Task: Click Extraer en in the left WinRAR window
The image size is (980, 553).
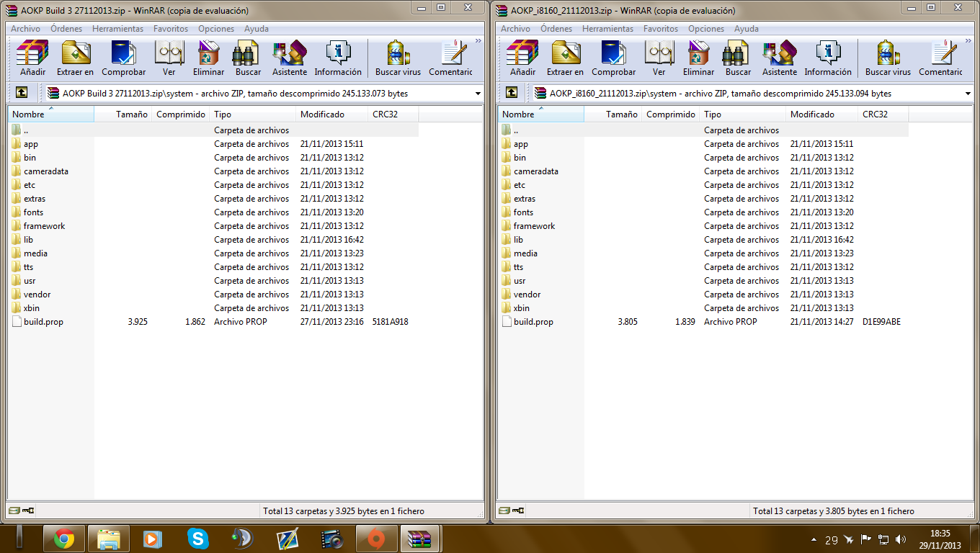Action: pyautogui.click(x=76, y=58)
